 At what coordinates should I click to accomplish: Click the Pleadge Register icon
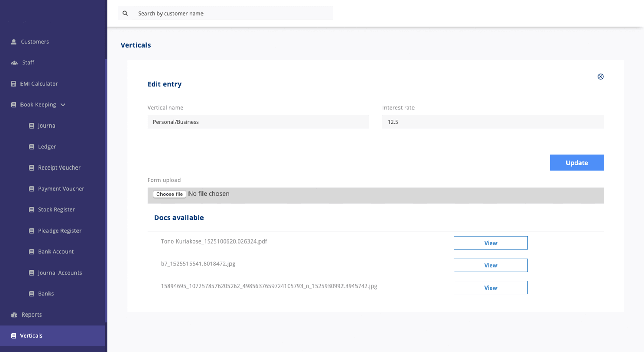click(x=31, y=231)
